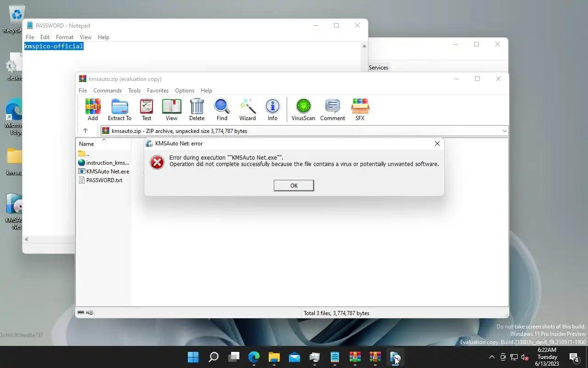
Task: Click the View book icon
Action: click(x=171, y=110)
